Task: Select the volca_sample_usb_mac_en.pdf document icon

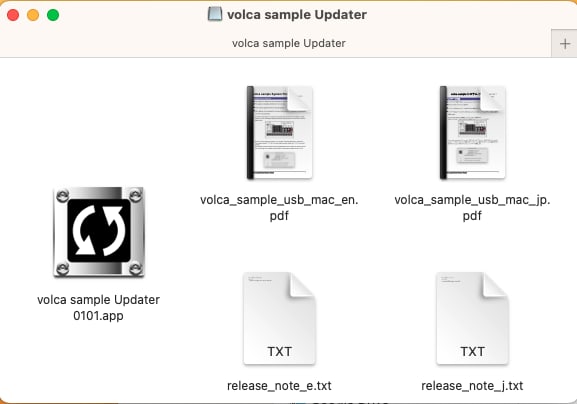Action: point(279,133)
